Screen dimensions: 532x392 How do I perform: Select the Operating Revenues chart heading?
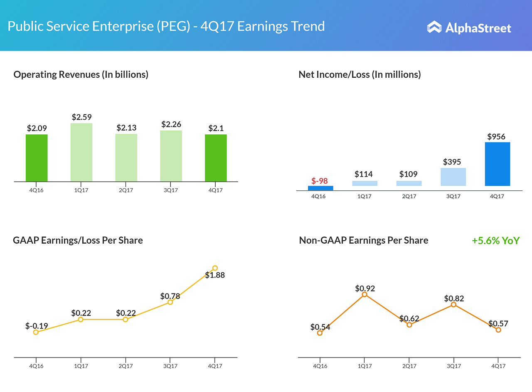[x=81, y=74]
